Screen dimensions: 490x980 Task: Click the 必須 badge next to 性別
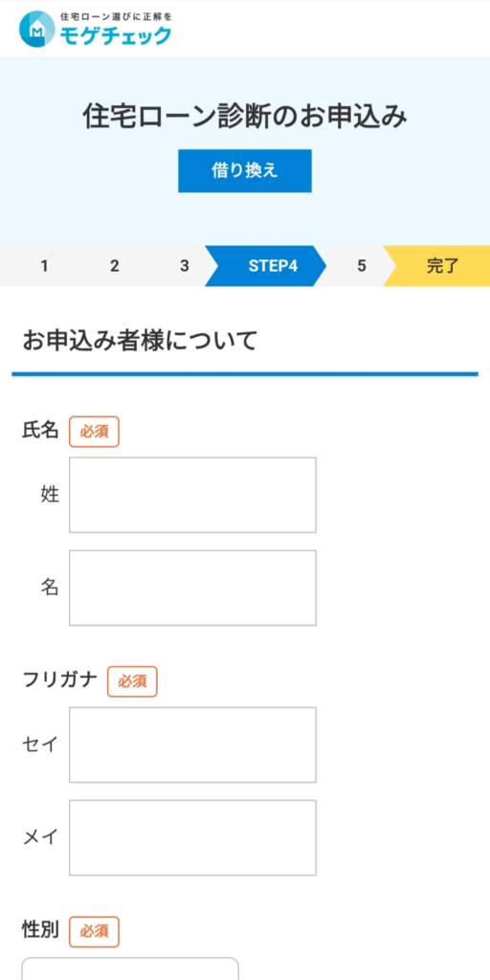pyautogui.click(x=95, y=932)
